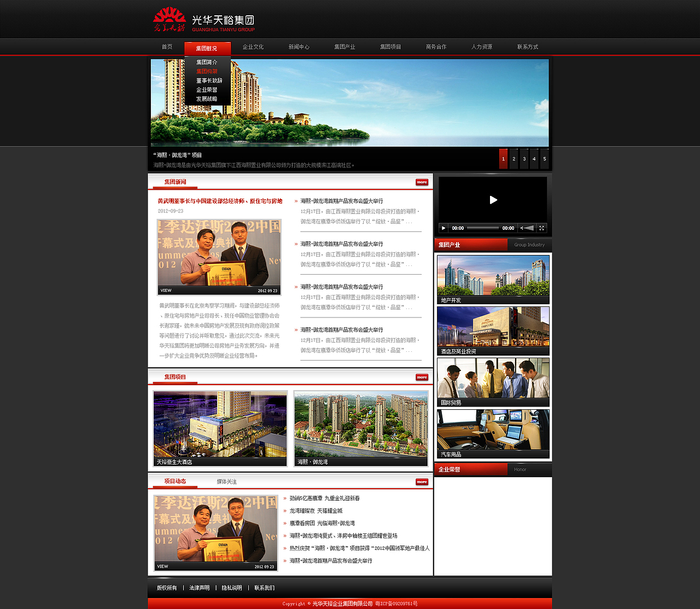
Task: Enter fullscreen using the video fullscreen icon
Action: (x=542, y=228)
